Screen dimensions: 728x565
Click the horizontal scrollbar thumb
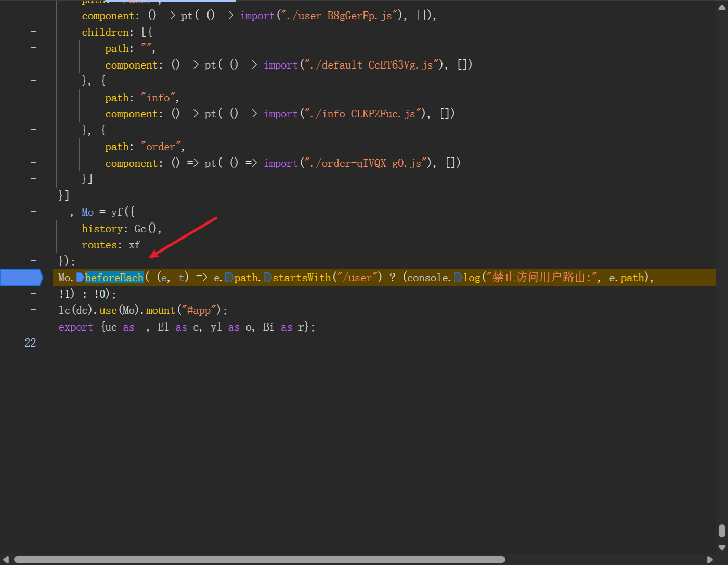[260, 559]
